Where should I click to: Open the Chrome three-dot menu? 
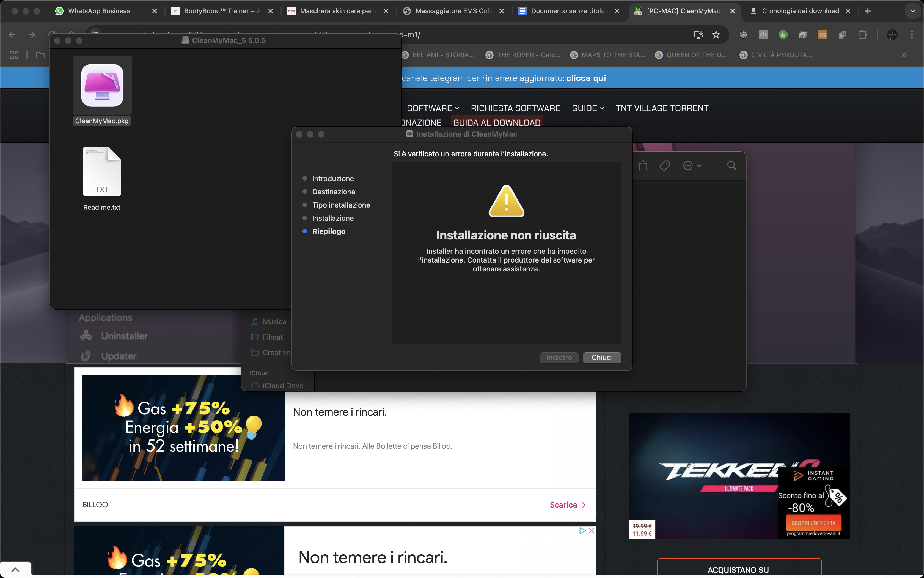(x=912, y=35)
